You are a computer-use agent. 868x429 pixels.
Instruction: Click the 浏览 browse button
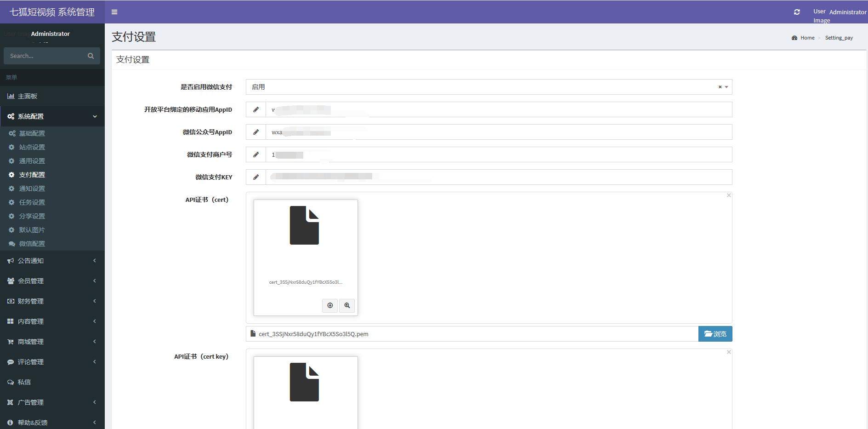click(715, 334)
